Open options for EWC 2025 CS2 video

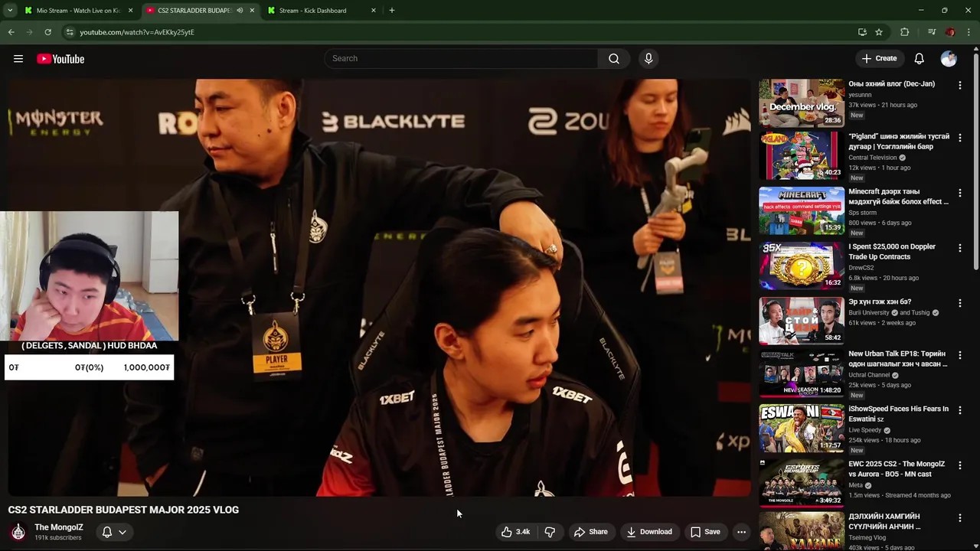click(960, 466)
